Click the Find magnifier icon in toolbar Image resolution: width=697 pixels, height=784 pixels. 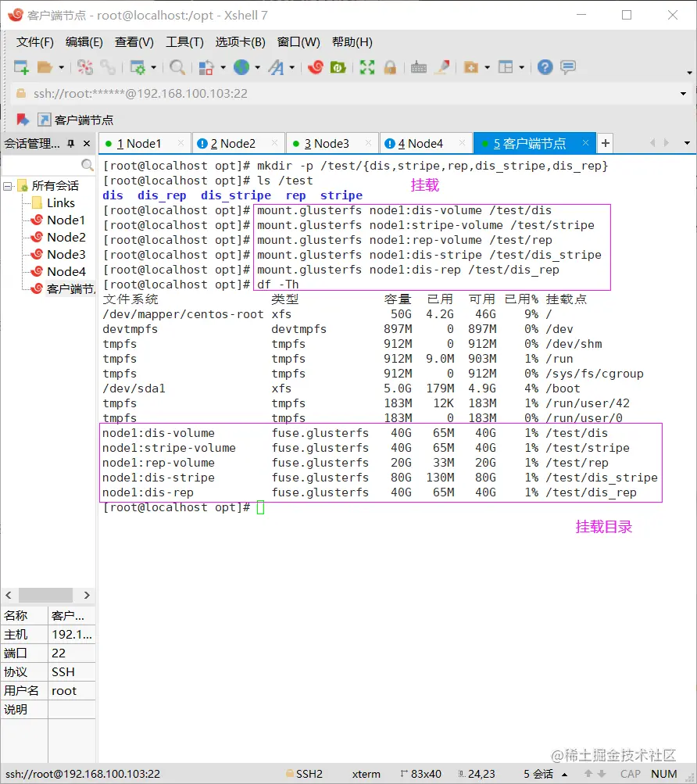(177, 67)
